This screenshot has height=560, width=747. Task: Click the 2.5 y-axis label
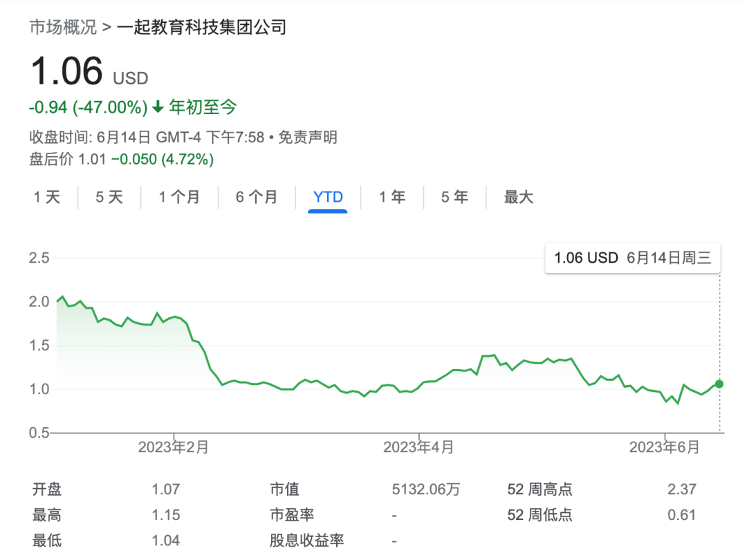click(39, 258)
